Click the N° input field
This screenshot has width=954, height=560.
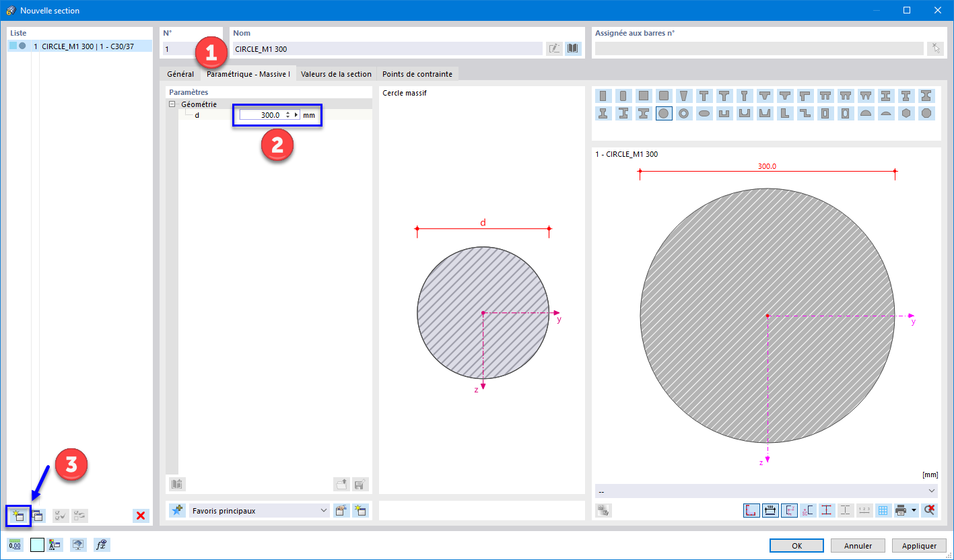pos(192,49)
